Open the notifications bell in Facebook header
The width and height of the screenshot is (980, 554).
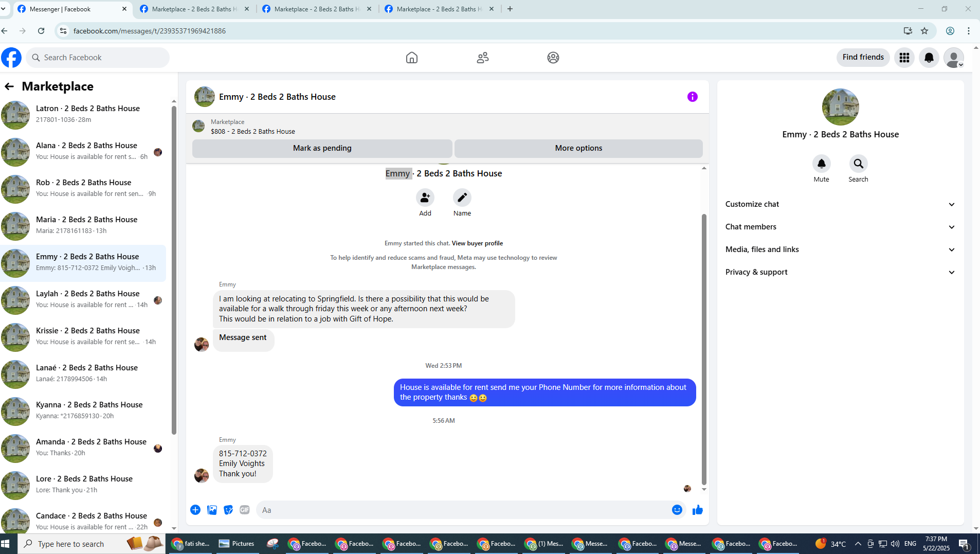pos(929,58)
